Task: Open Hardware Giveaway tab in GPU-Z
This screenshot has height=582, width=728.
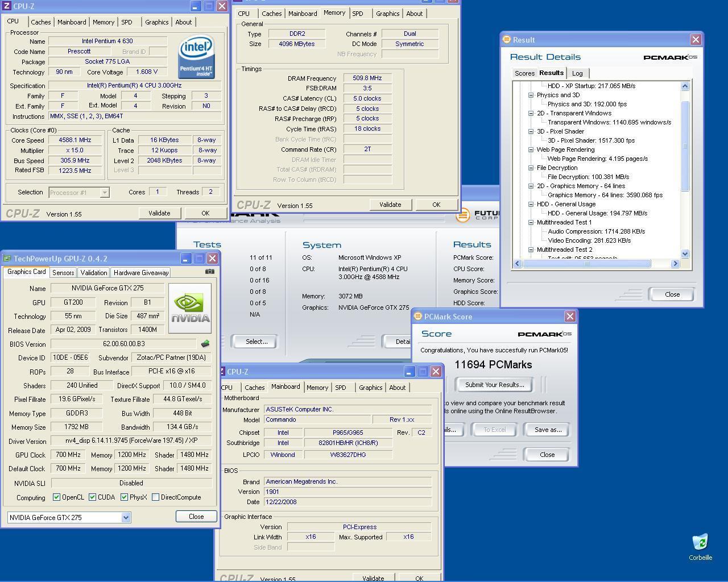Action: click(x=140, y=273)
